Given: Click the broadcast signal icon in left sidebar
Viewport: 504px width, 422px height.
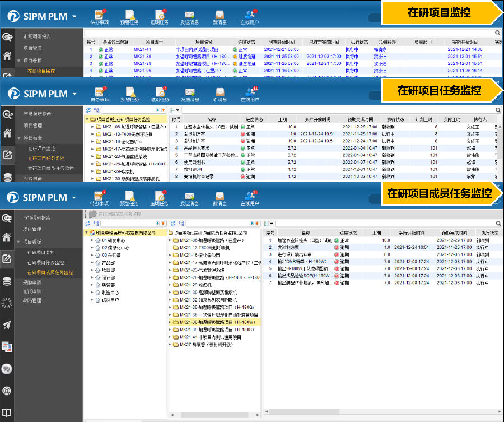Looking at the screenshot, I should (7, 391).
